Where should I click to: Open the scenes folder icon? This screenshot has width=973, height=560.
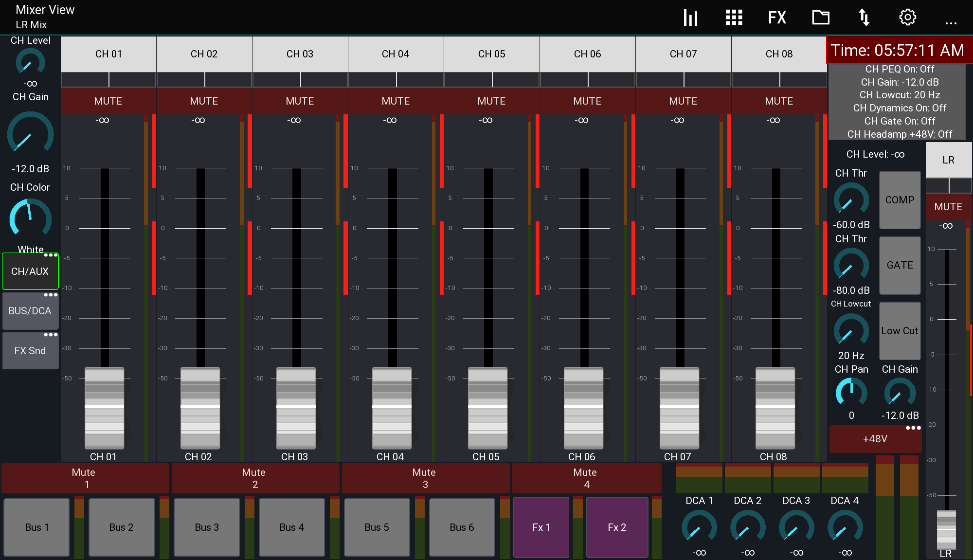click(x=821, y=17)
